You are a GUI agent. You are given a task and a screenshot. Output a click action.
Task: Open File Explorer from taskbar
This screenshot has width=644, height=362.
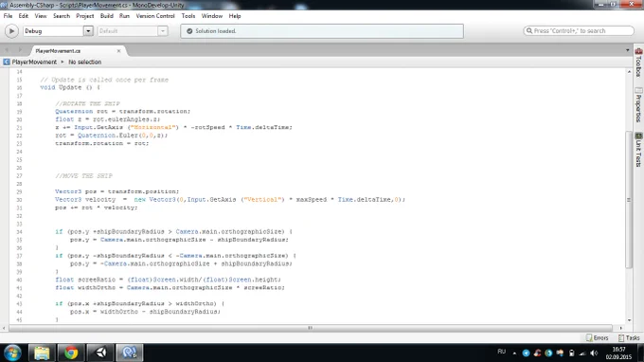click(x=42, y=353)
